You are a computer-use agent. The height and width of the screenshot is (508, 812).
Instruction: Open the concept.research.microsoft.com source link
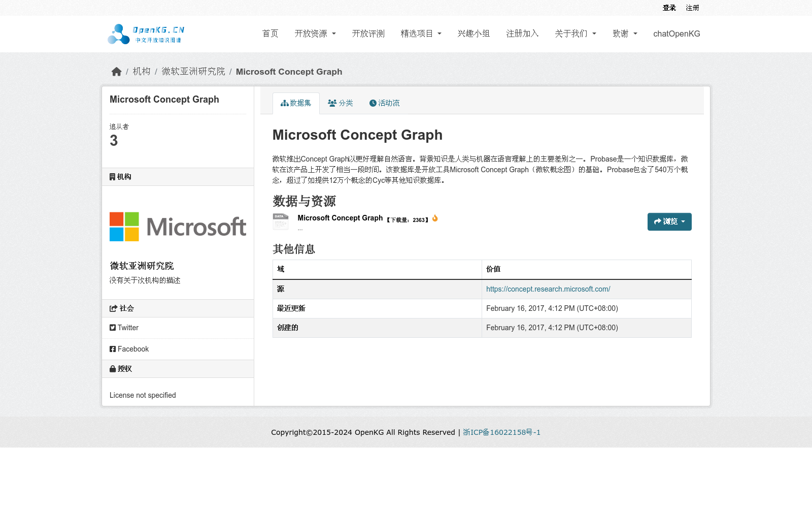tap(548, 289)
